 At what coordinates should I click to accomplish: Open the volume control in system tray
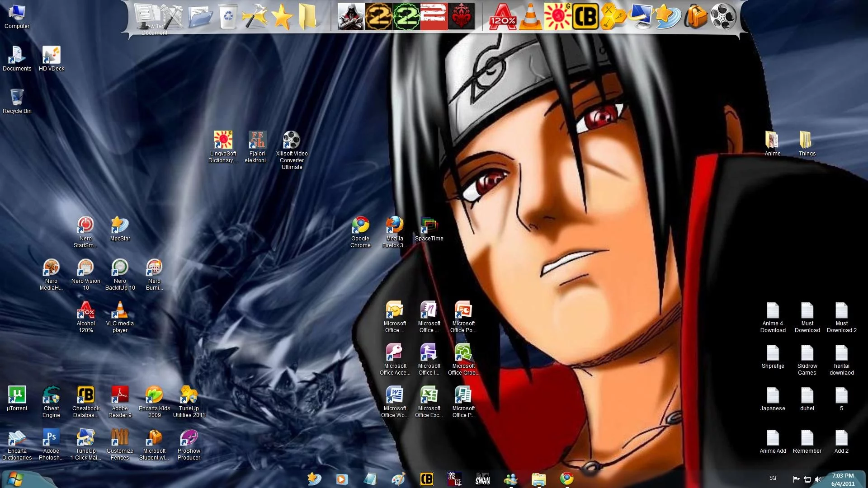[x=818, y=479]
